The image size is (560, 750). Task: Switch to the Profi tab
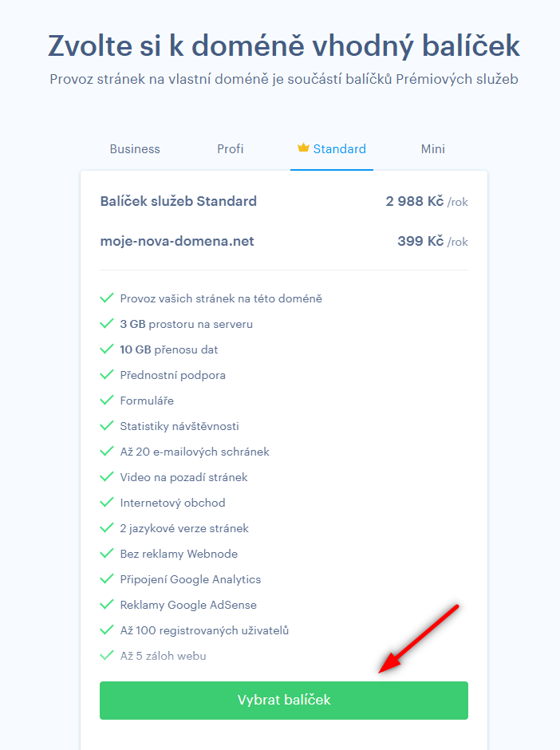coord(230,149)
